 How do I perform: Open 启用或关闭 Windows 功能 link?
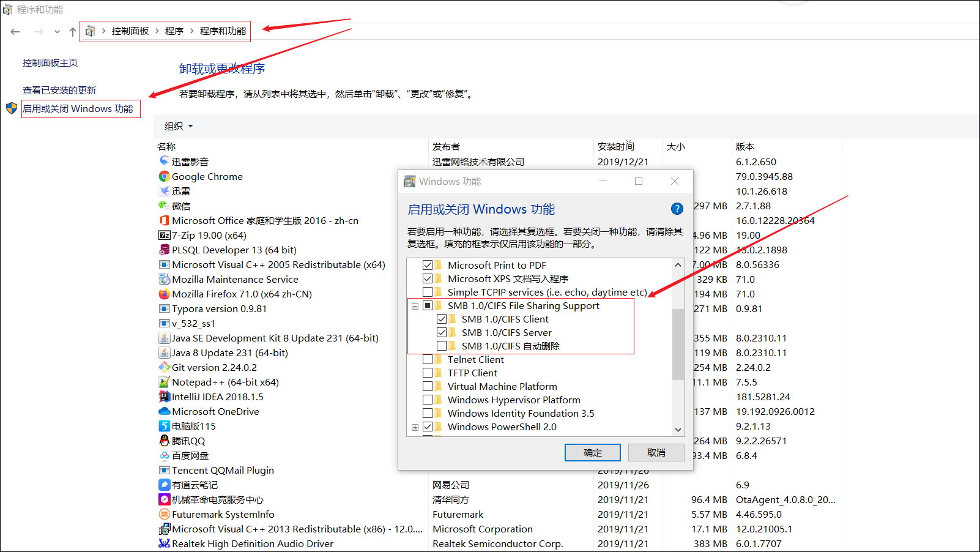click(x=78, y=108)
